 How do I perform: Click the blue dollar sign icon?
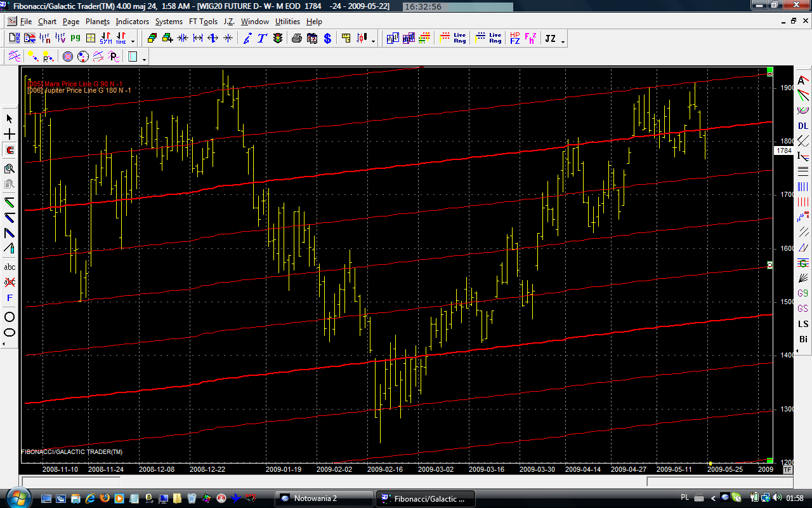(327, 39)
